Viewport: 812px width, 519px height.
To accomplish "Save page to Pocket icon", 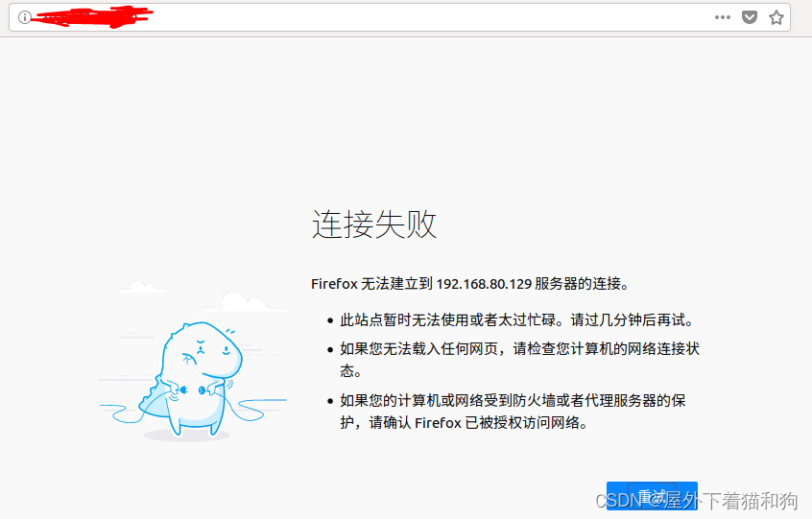I will pyautogui.click(x=750, y=17).
